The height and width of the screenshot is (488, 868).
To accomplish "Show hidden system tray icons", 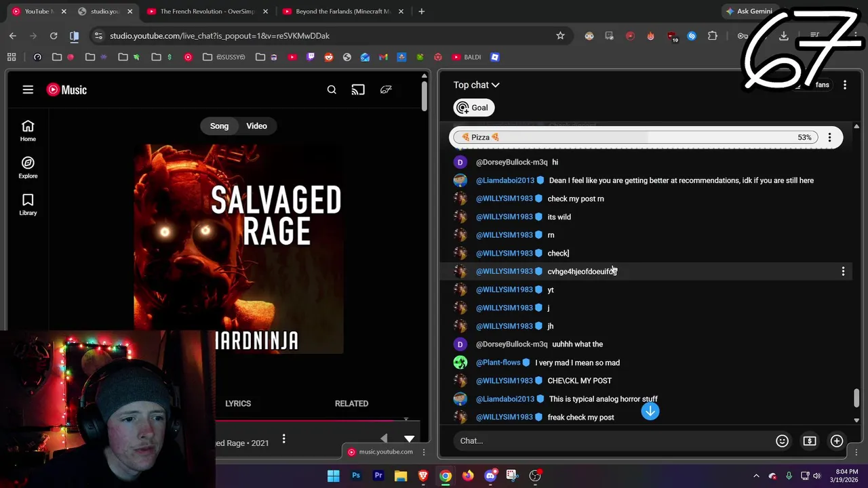I will pyautogui.click(x=756, y=476).
